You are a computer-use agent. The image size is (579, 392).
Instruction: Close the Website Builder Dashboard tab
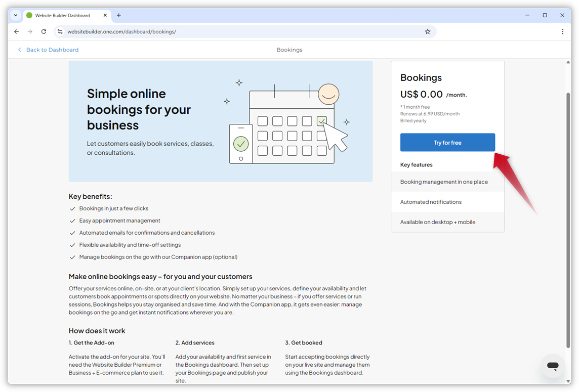click(105, 15)
